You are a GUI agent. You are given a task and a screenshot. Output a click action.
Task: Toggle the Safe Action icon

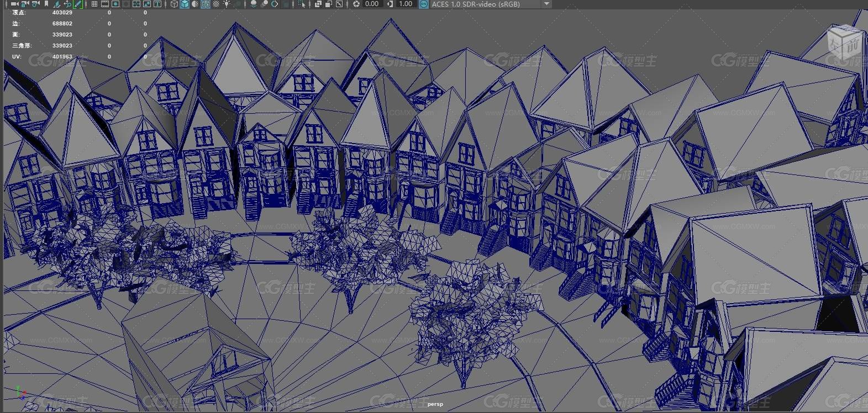point(147,4)
